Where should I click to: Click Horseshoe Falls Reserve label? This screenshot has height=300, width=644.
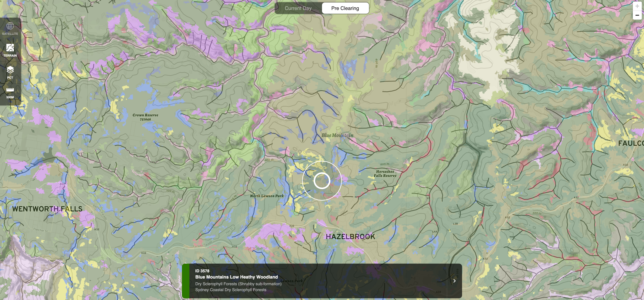385,173
